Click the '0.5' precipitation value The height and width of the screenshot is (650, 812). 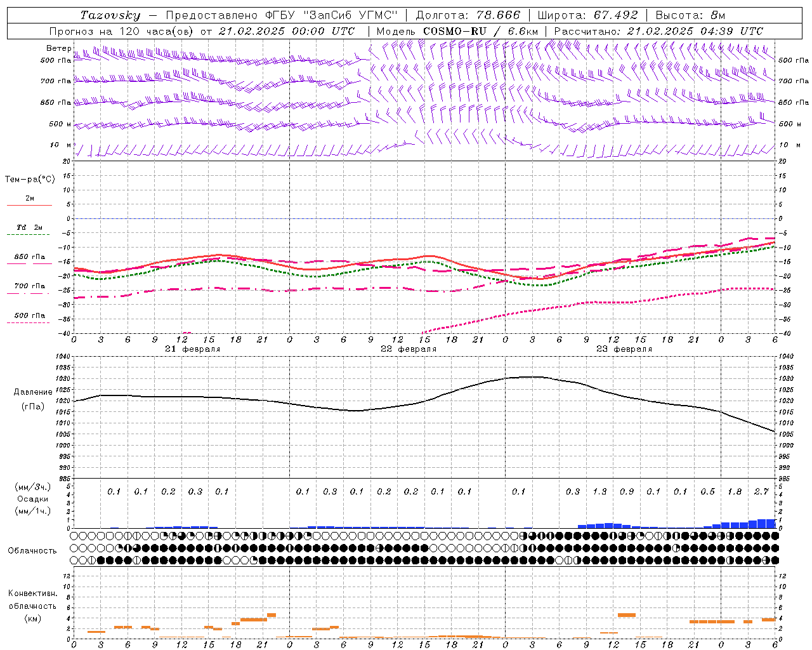[x=707, y=491]
